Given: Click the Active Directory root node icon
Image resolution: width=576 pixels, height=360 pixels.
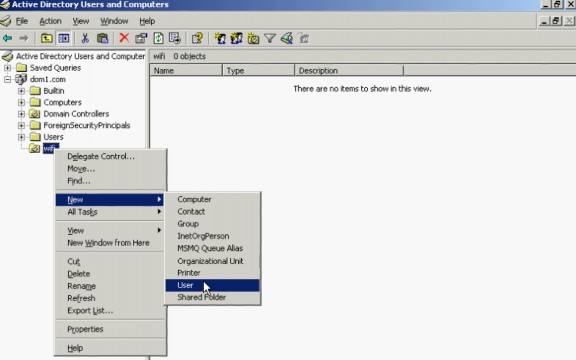Looking at the screenshot, I should point(7,56).
